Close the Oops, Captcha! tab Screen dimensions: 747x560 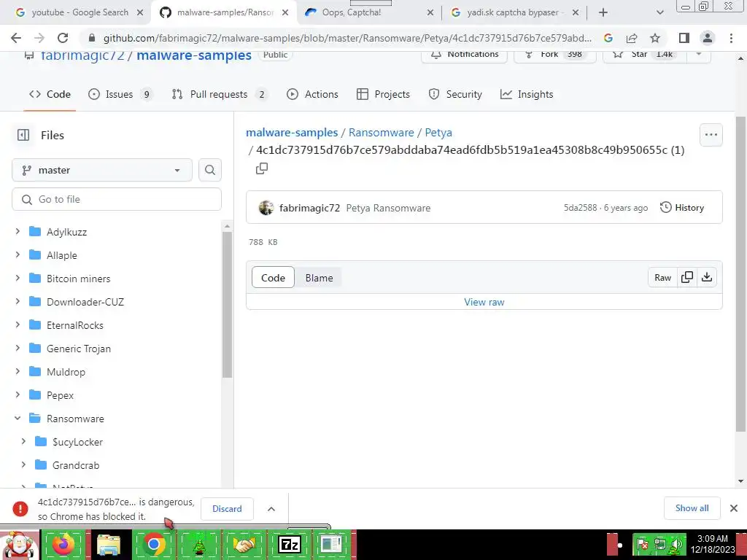(x=430, y=12)
